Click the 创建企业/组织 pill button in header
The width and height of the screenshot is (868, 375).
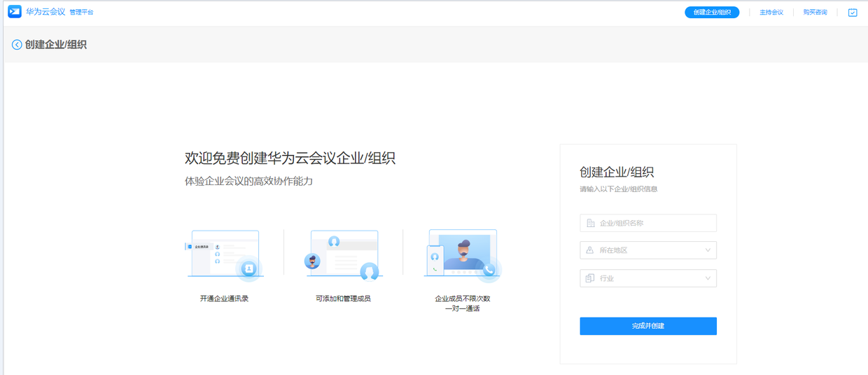(x=712, y=13)
